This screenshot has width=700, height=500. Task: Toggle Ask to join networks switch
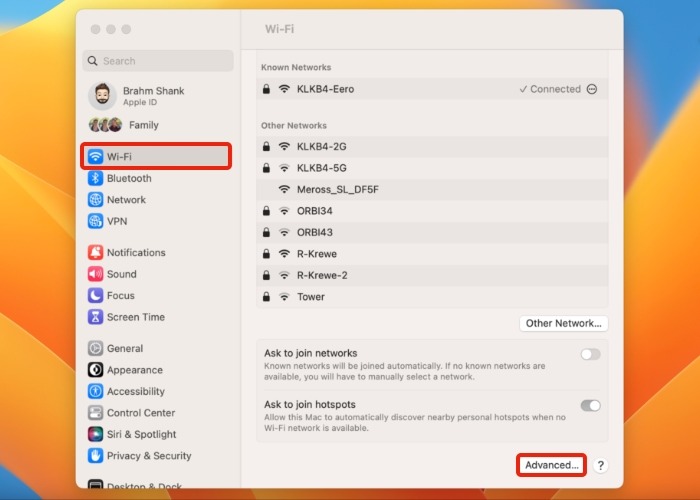590,354
